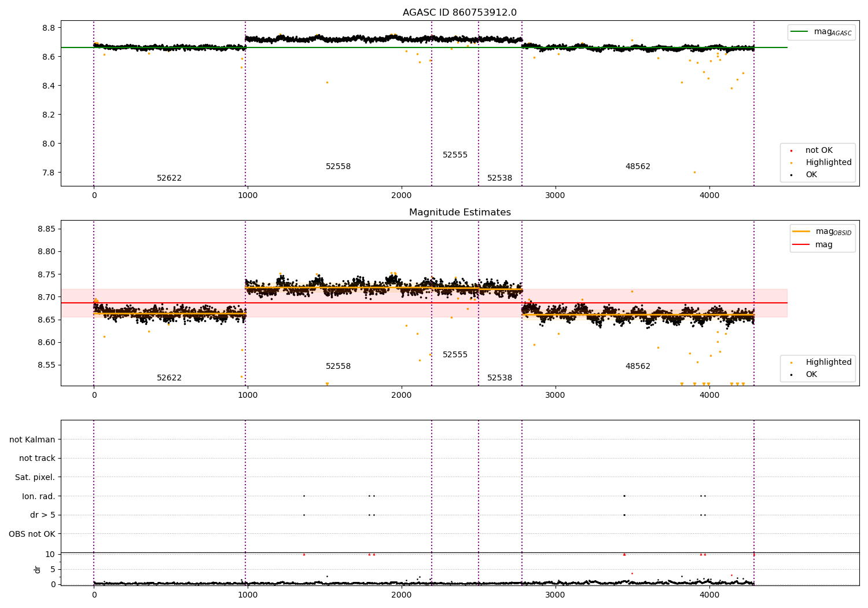Click x-tick 2000 under the top plot

point(402,196)
